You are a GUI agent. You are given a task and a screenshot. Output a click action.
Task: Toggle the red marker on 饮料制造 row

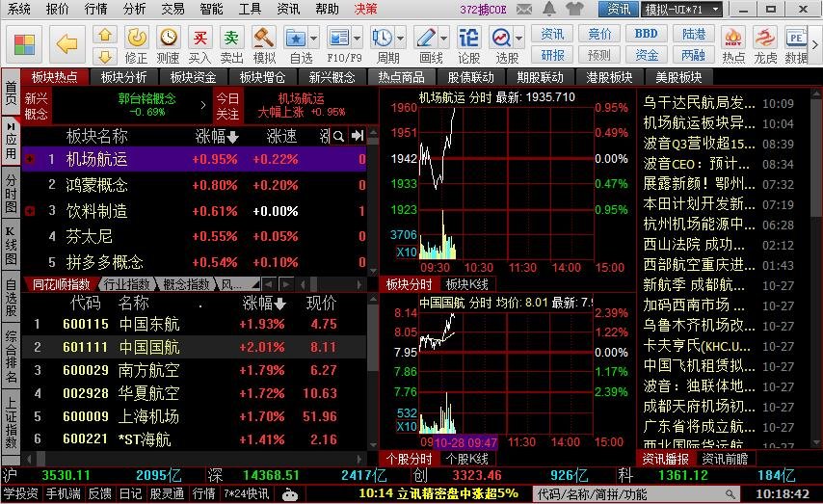click(31, 211)
